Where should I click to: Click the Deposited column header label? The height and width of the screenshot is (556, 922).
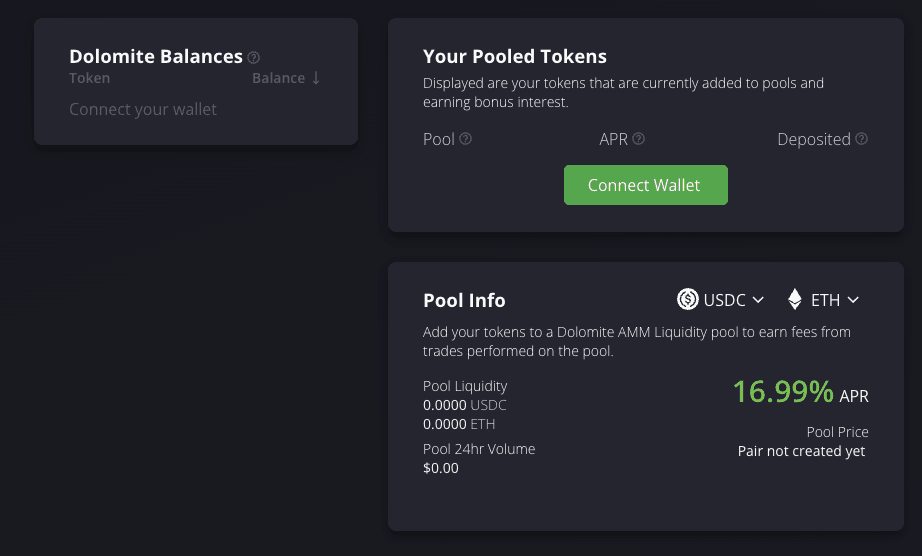(814, 139)
